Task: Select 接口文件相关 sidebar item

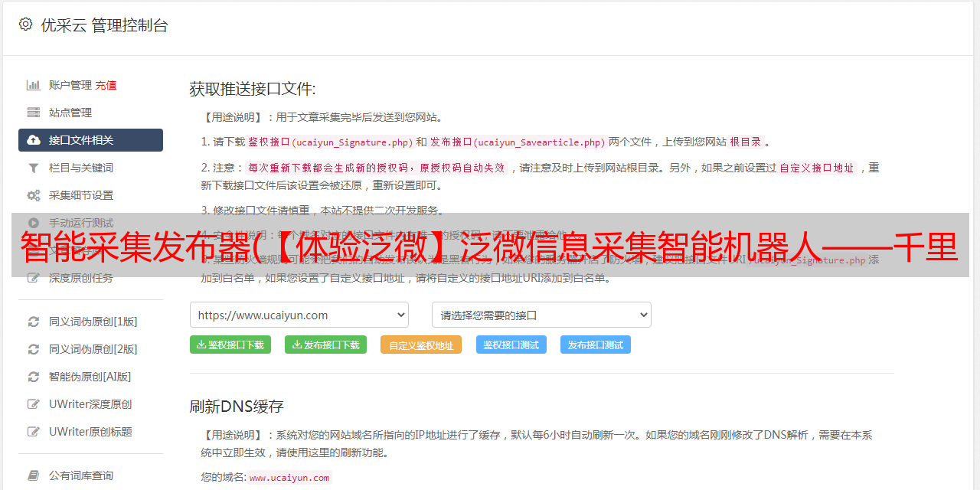Action: pos(90,140)
